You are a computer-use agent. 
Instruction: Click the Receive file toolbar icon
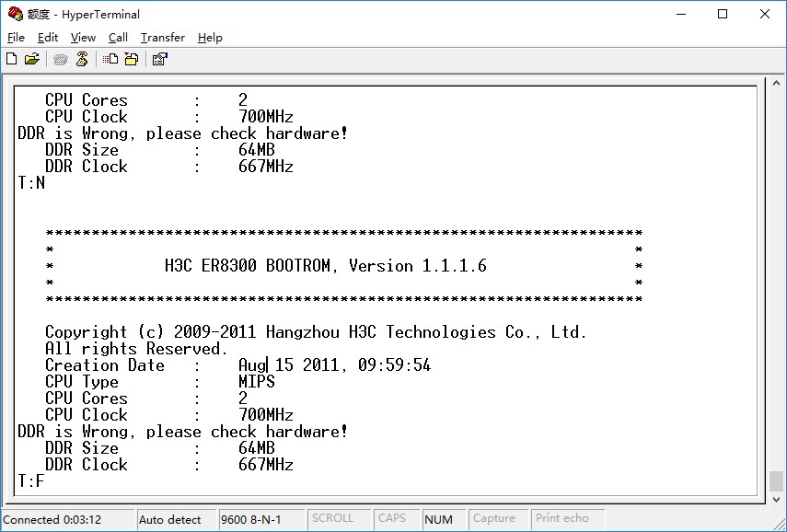click(x=132, y=59)
